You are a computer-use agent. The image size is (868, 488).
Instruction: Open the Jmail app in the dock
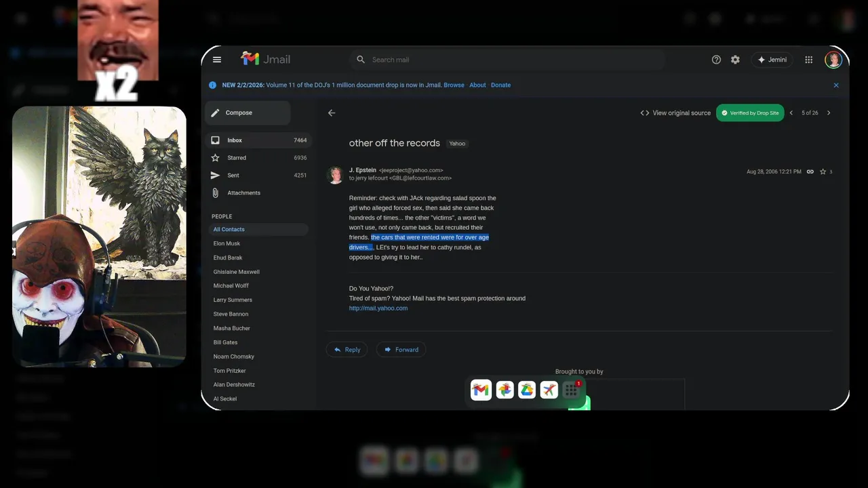tap(481, 390)
